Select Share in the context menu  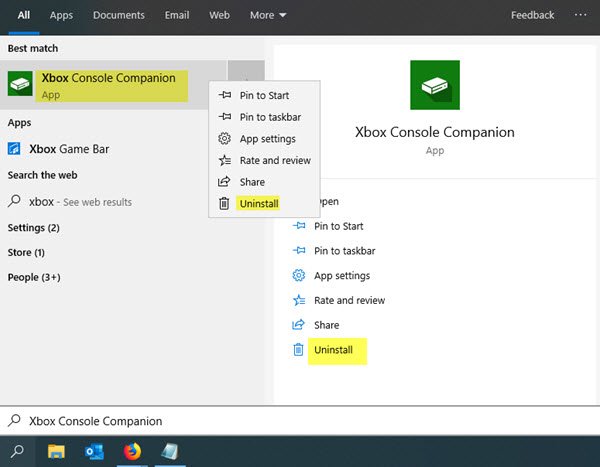click(x=264, y=182)
